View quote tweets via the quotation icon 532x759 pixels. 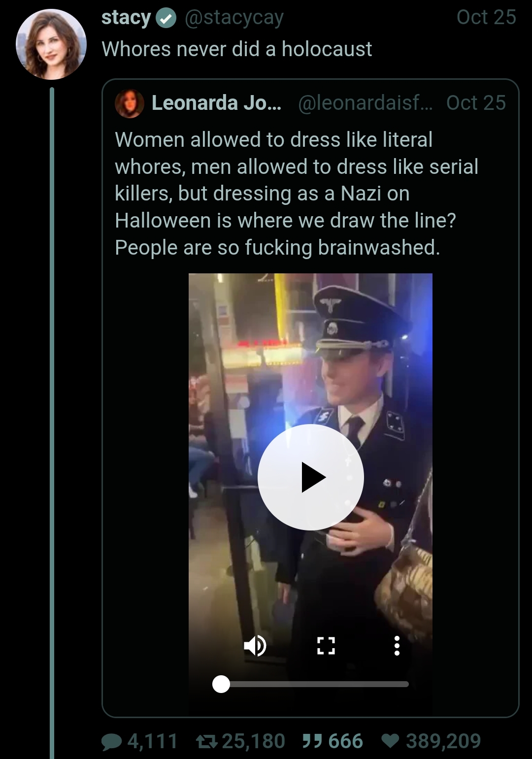(312, 741)
